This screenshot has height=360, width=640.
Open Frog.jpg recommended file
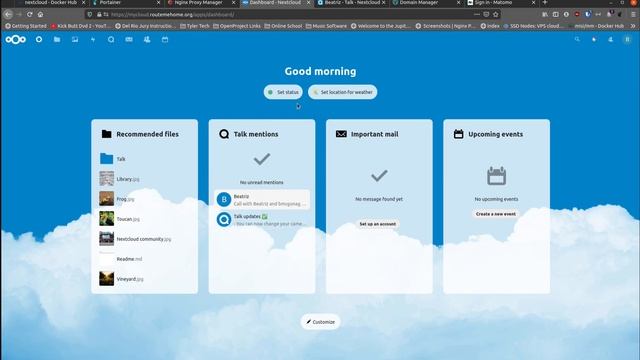tap(144, 199)
